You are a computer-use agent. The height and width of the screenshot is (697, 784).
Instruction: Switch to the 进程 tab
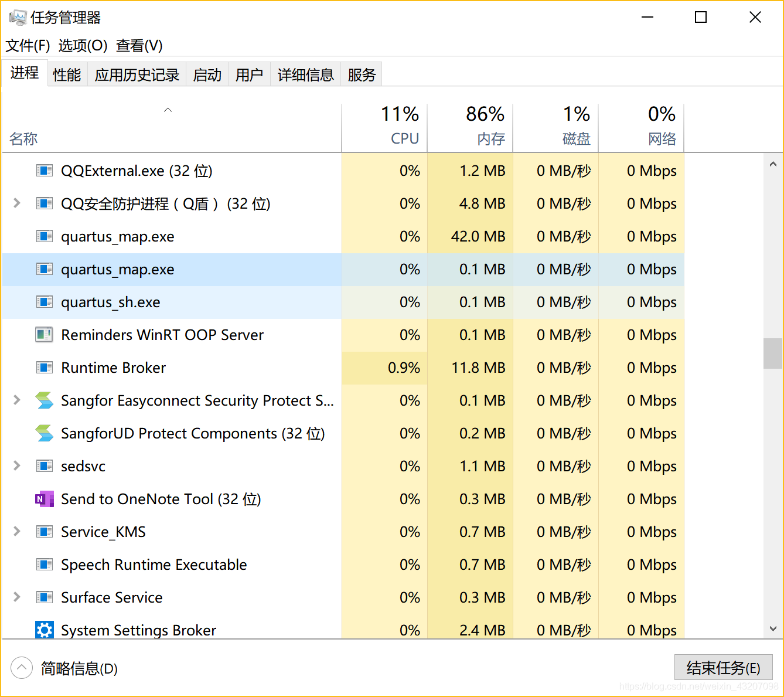25,73
